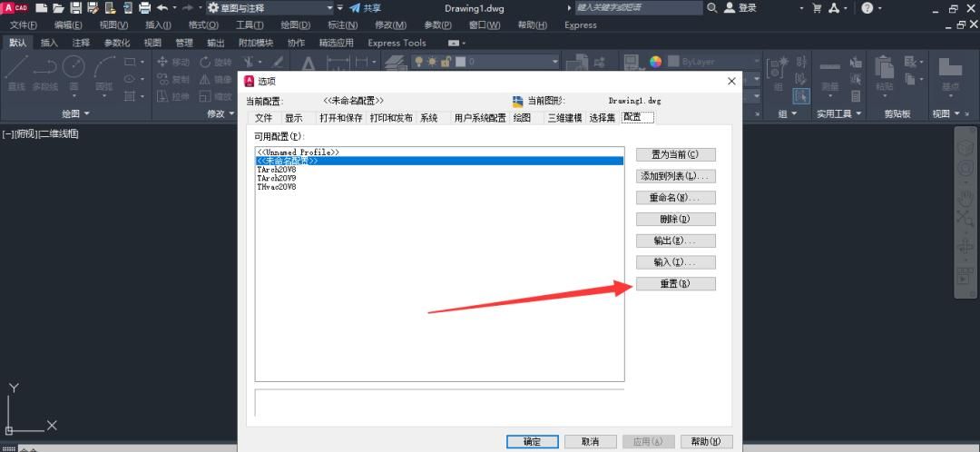This screenshot has width=980, height=452.
Task: Undo the last action with the arrow icon
Action: (x=162, y=8)
